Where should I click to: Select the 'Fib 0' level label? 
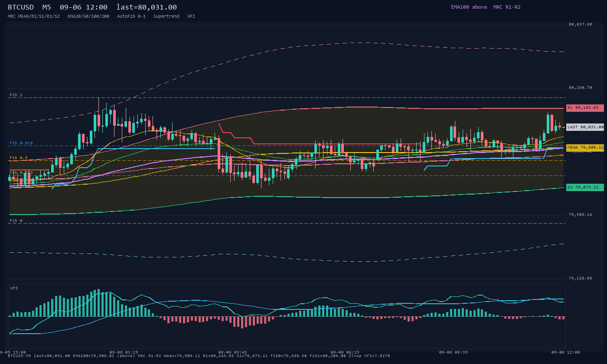click(16, 221)
